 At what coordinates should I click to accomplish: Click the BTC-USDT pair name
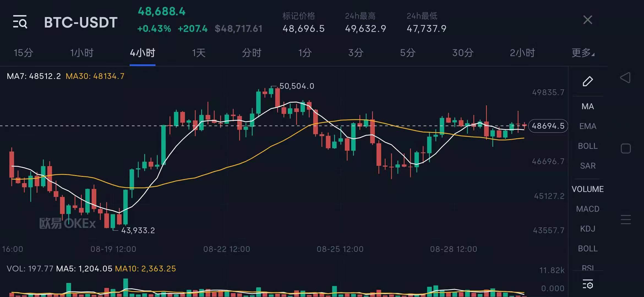[x=80, y=23]
